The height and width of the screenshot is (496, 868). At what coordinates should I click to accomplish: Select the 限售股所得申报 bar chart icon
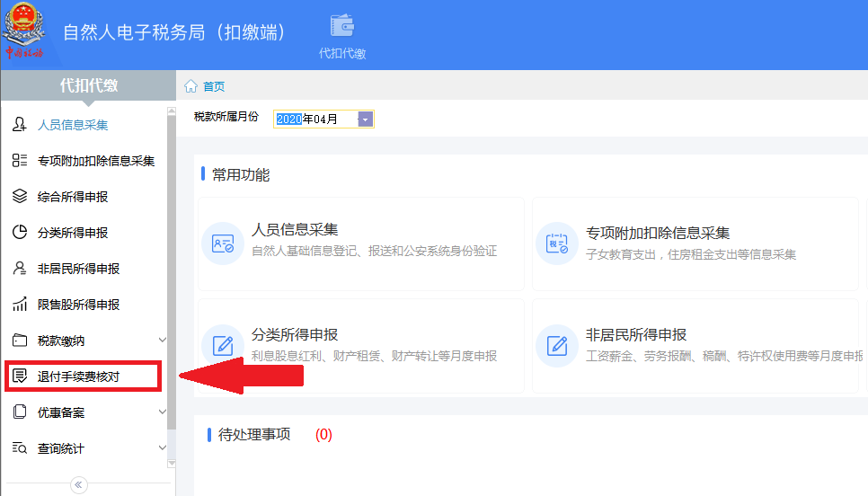(x=20, y=304)
